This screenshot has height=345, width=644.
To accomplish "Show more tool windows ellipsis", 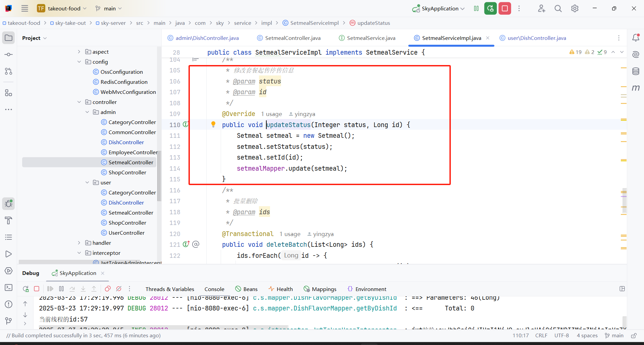I will [9, 109].
